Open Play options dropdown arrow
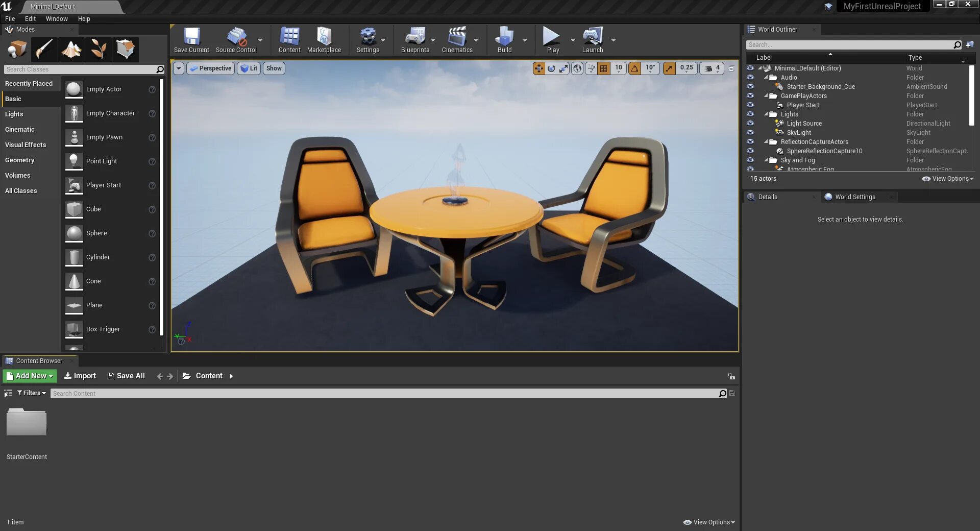Screen dimensions: 980x531 573,40
